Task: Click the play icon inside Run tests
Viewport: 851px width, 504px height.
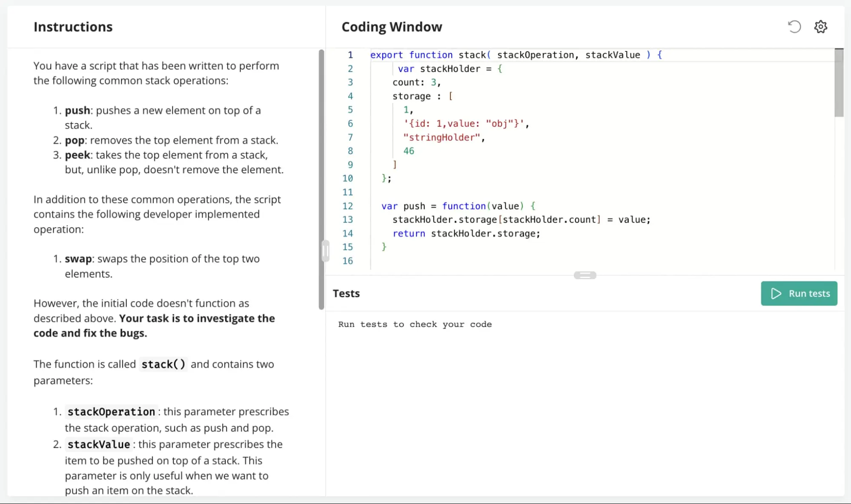Action: [776, 294]
